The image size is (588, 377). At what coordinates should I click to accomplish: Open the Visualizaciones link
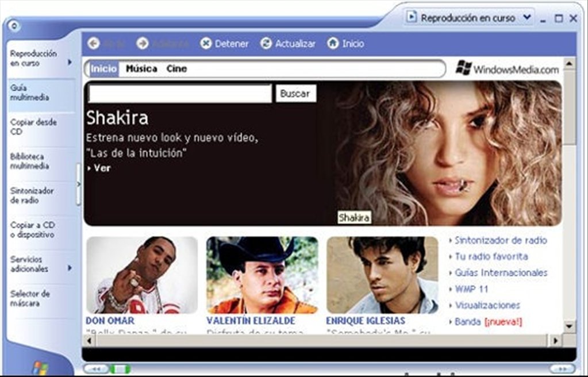click(x=487, y=305)
